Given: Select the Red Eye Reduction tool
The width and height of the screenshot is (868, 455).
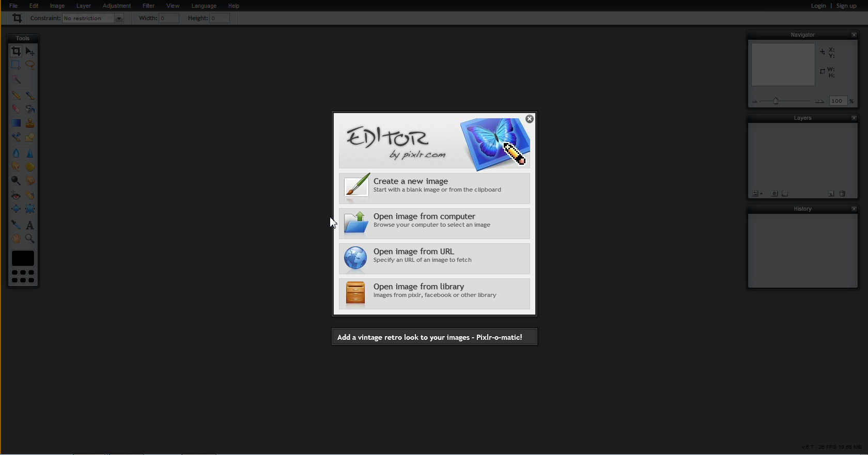Looking at the screenshot, I should [x=16, y=195].
